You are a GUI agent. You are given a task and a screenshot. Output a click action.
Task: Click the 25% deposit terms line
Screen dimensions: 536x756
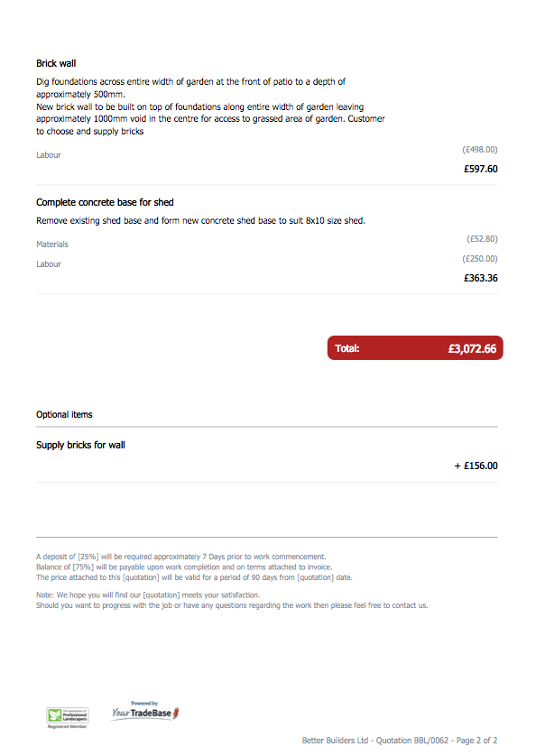(180, 557)
